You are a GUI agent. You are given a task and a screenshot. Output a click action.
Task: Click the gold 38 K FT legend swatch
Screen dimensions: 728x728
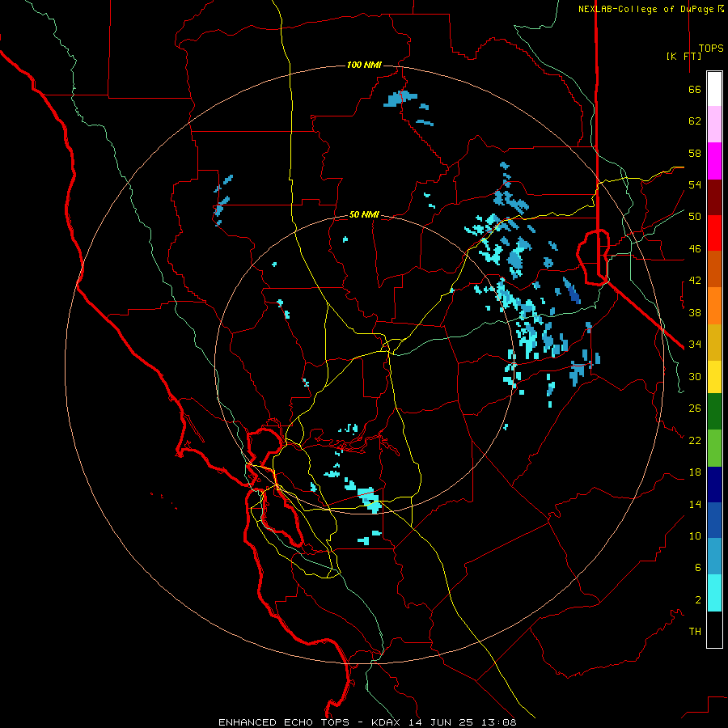(714, 342)
